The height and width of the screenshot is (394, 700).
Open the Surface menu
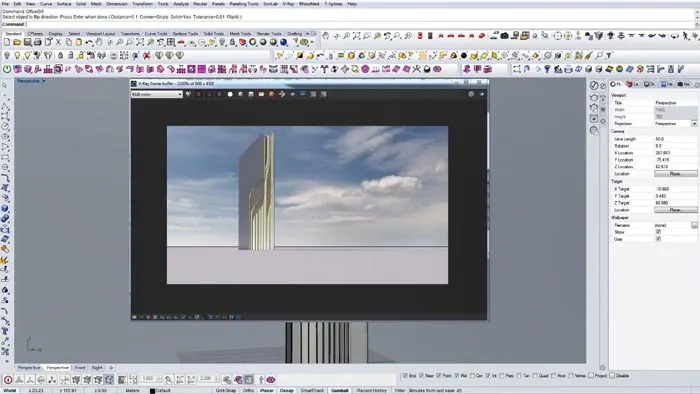pos(64,4)
